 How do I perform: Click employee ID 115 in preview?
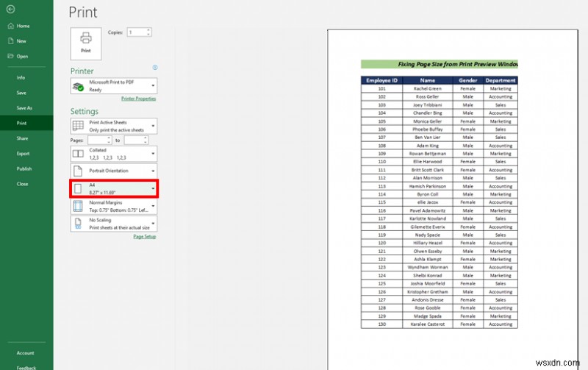tap(381, 202)
